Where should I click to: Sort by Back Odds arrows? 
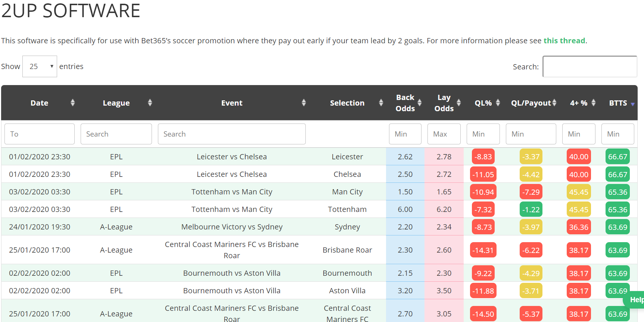(420, 103)
